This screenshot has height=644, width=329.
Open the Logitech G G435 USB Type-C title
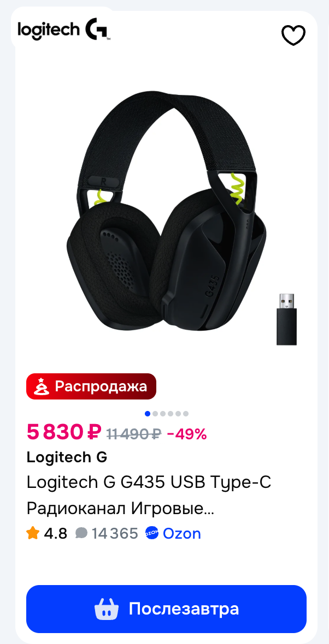coord(149,496)
